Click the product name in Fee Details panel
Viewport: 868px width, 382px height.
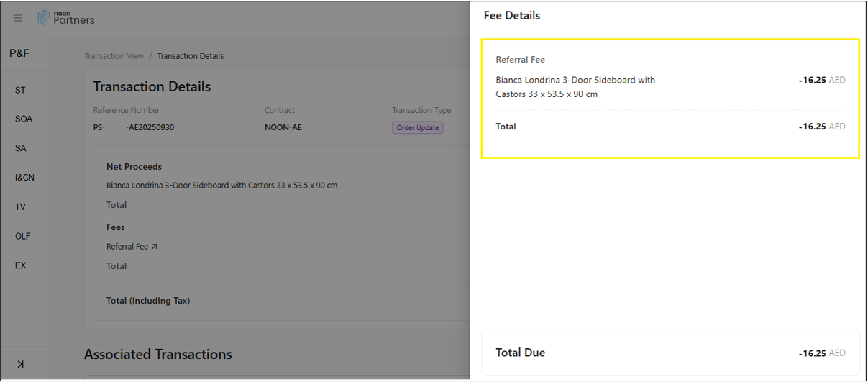[575, 87]
